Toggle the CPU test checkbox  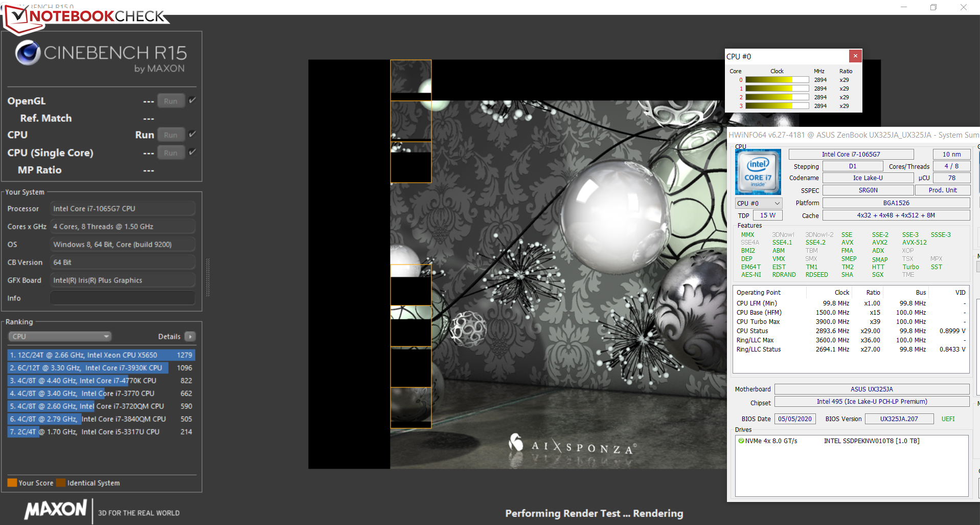click(x=192, y=134)
